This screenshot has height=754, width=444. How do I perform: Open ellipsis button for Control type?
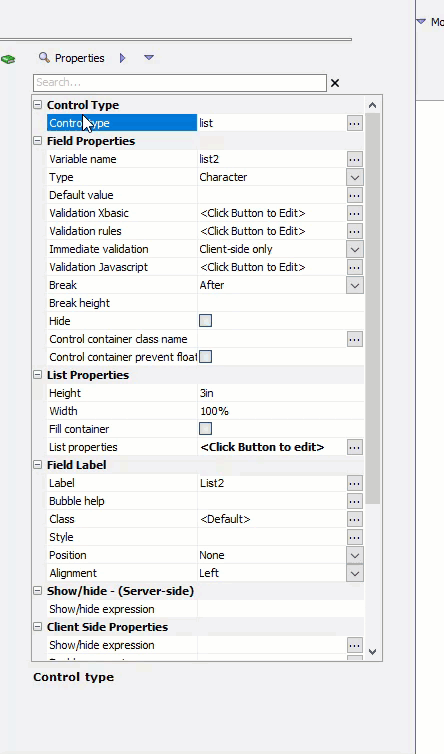[355, 123]
